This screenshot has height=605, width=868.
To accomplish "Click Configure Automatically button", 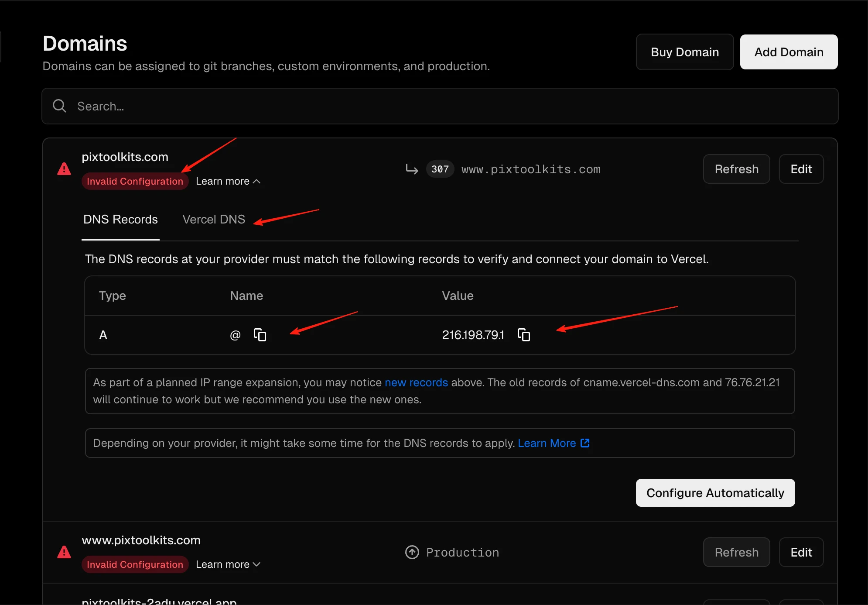I will point(715,493).
